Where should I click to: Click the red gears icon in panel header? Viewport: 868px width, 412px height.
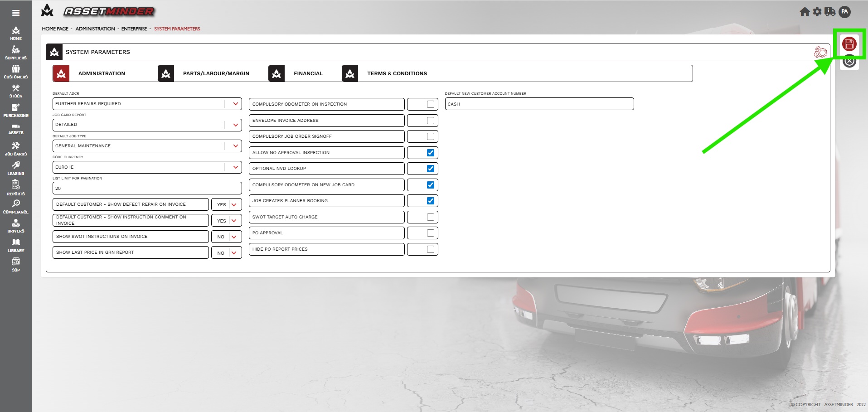point(820,52)
